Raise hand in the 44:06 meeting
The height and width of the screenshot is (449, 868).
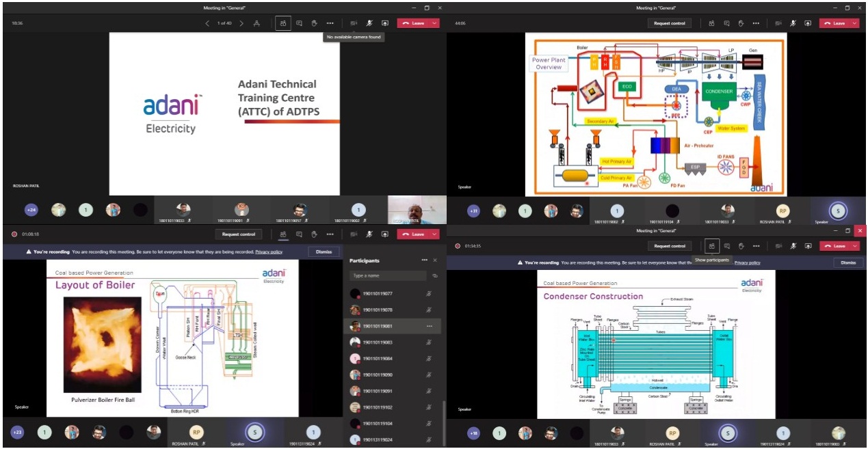point(741,23)
